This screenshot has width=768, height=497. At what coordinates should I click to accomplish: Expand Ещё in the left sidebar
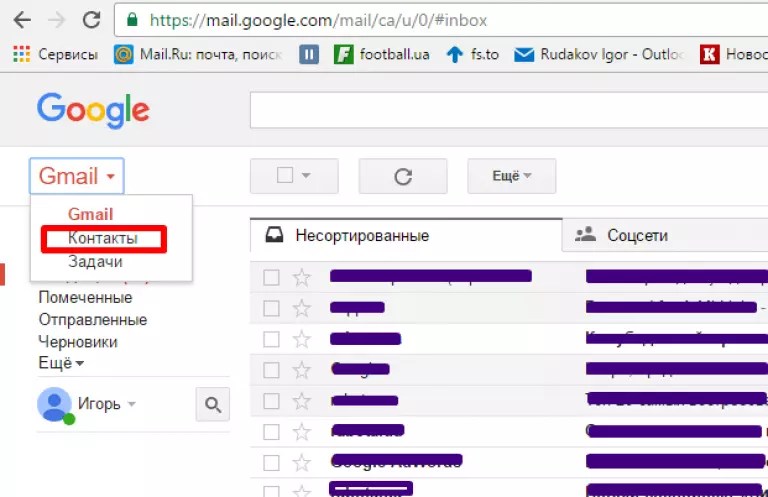tap(61, 363)
